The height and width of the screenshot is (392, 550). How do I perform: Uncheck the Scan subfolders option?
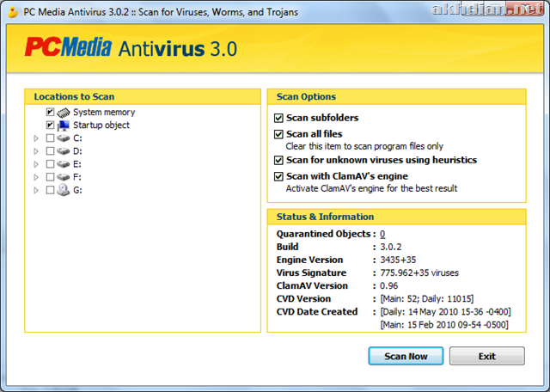[x=278, y=118]
